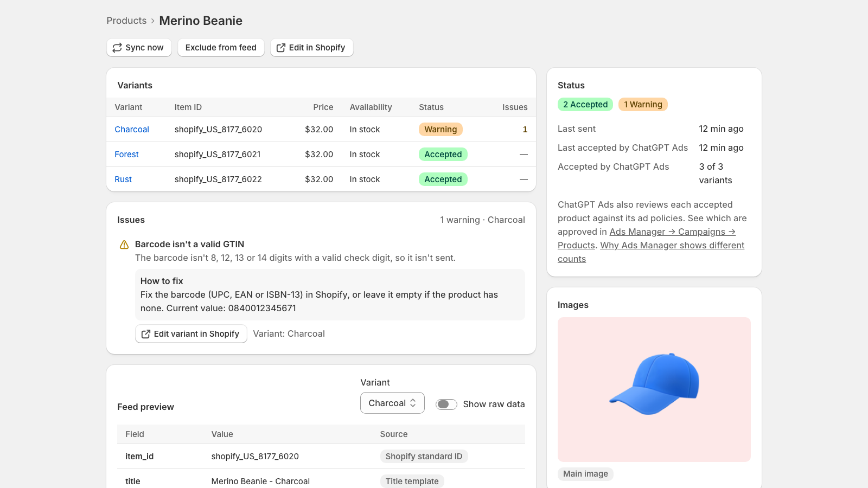
Task: Click the Price column header
Action: (x=323, y=107)
